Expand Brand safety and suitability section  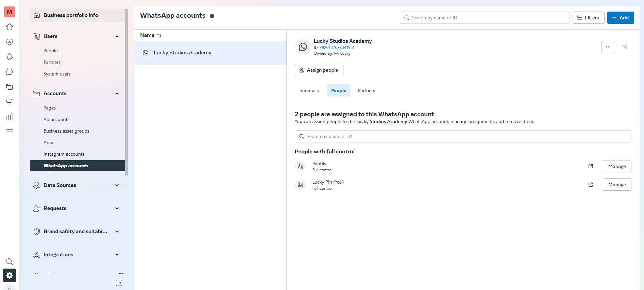[x=117, y=232]
